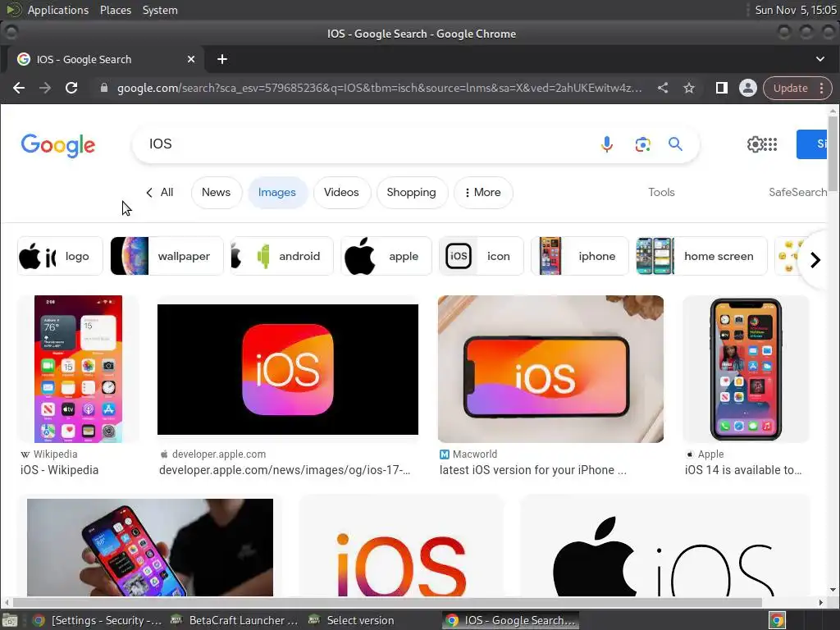Switch to Settings - Security taskbar window

tap(98, 620)
